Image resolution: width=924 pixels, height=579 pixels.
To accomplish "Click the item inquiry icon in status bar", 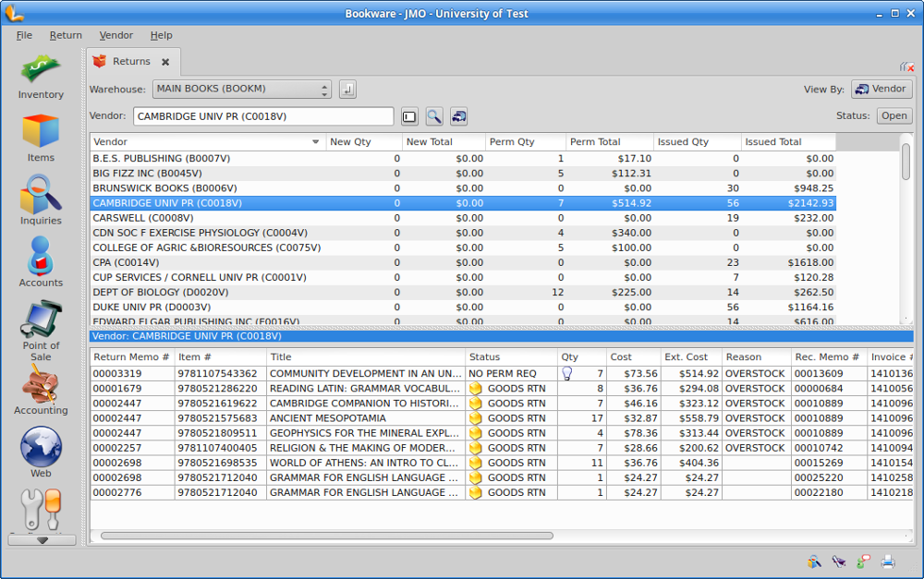I will pos(814,561).
